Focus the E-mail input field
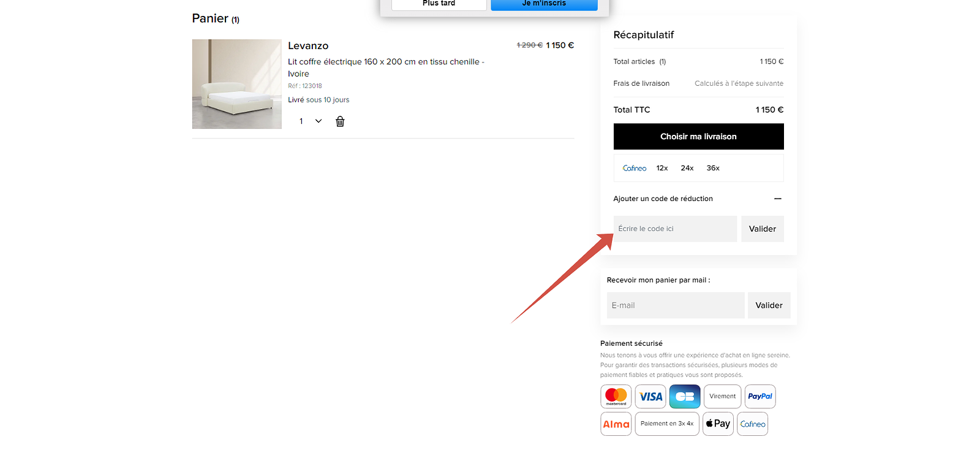 [x=676, y=305]
